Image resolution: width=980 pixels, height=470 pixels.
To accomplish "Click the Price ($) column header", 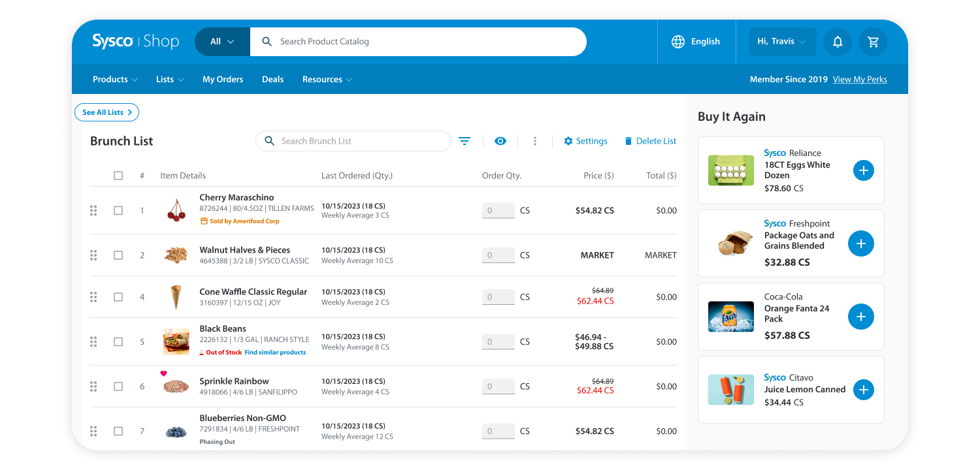I will point(599,176).
